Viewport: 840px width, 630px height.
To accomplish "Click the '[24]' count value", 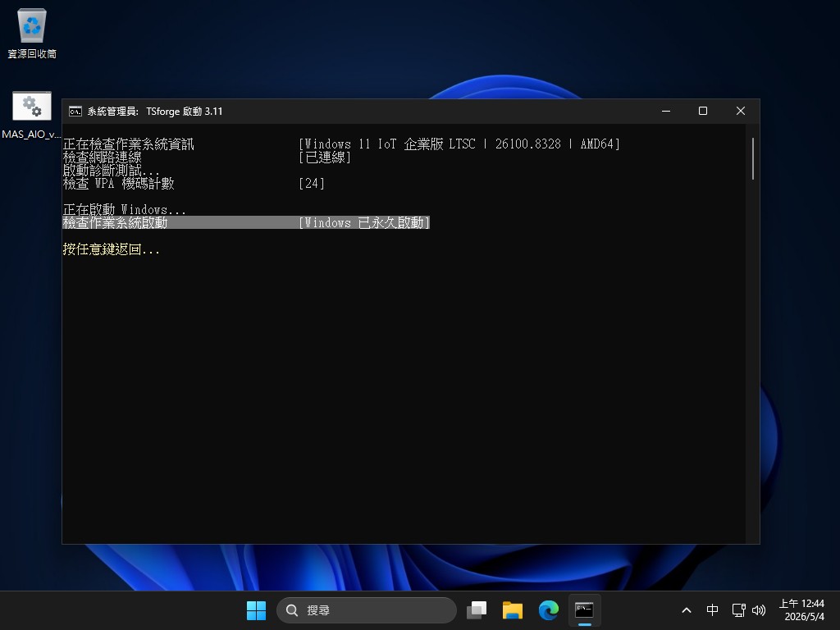I will [312, 183].
